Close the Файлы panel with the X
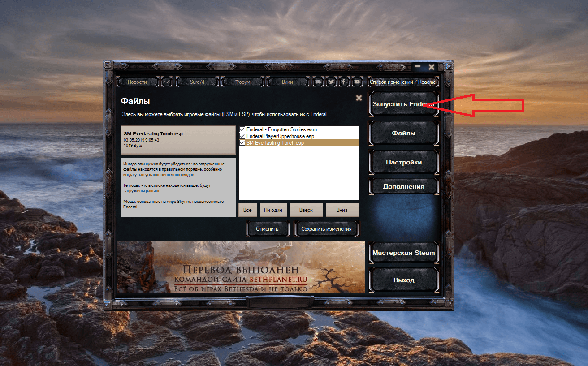The image size is (588, 366). pos(359,98)
